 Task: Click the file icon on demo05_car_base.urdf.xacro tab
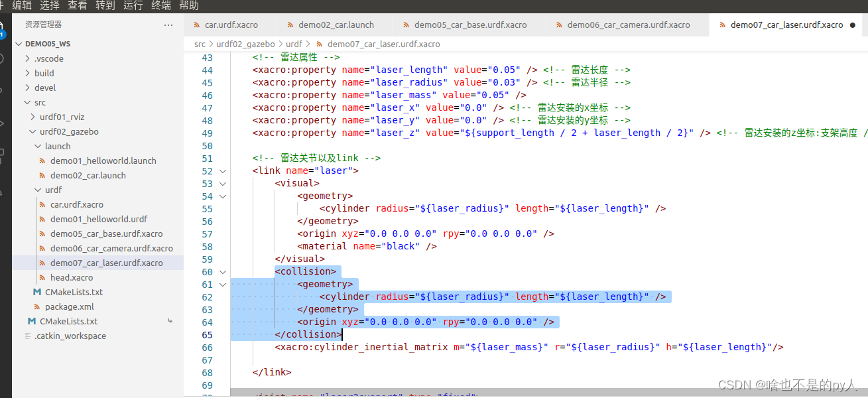[406, 25]
